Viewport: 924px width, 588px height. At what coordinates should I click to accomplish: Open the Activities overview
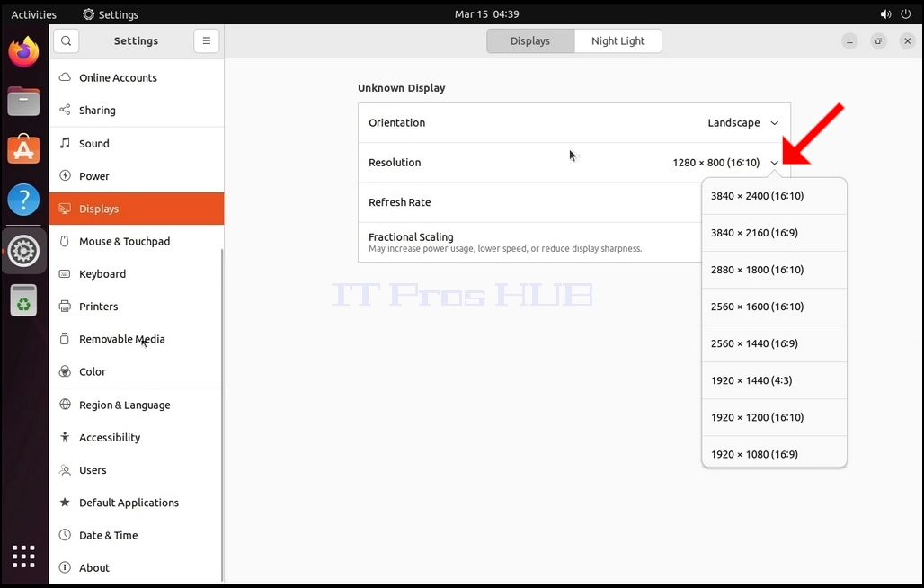coord(33,14)
